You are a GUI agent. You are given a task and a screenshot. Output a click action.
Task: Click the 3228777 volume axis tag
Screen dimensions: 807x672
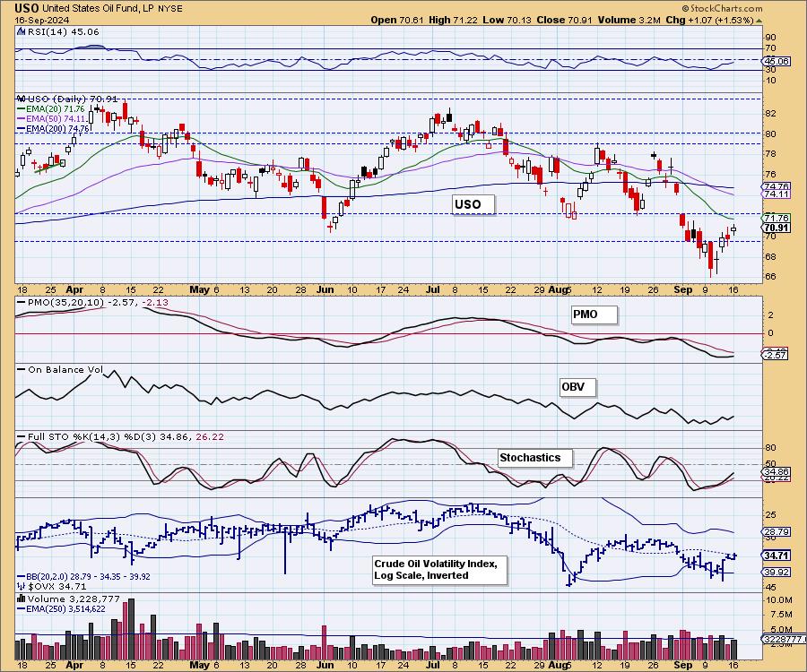click(785, 639)
